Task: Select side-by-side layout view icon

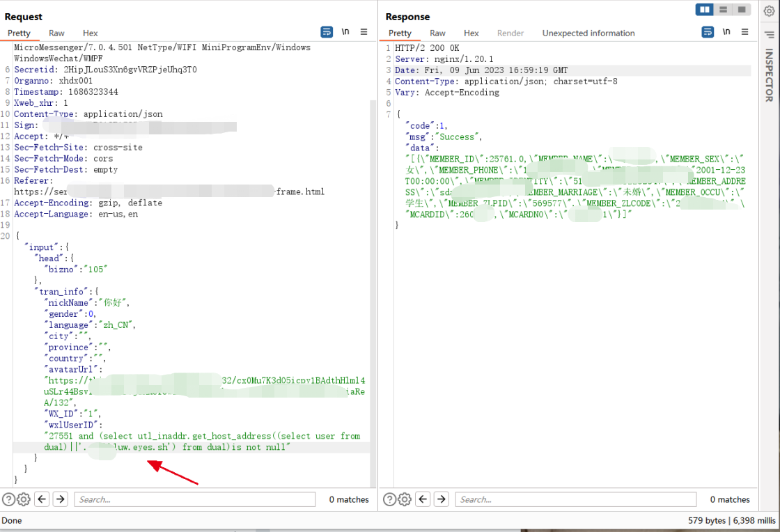Action: coord(704,10)
